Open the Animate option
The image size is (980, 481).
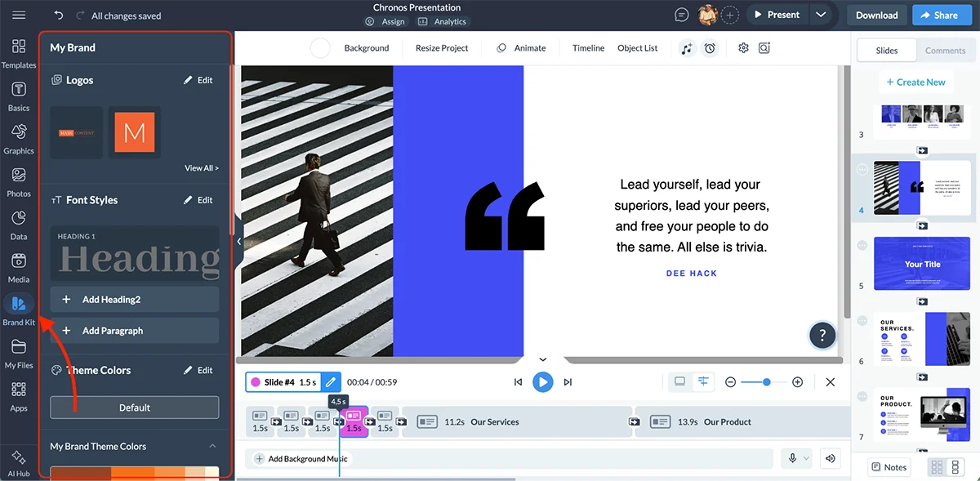[x=521, y=48]
